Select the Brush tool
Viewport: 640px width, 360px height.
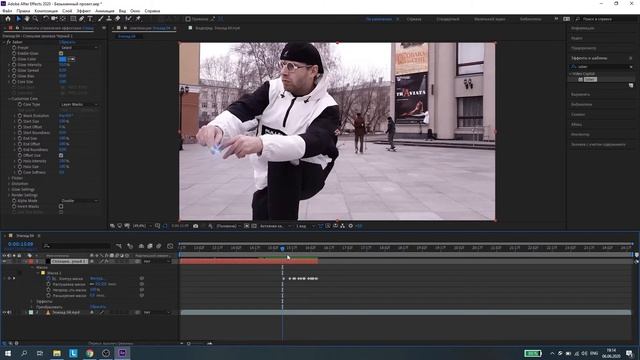tap(100, 19)
